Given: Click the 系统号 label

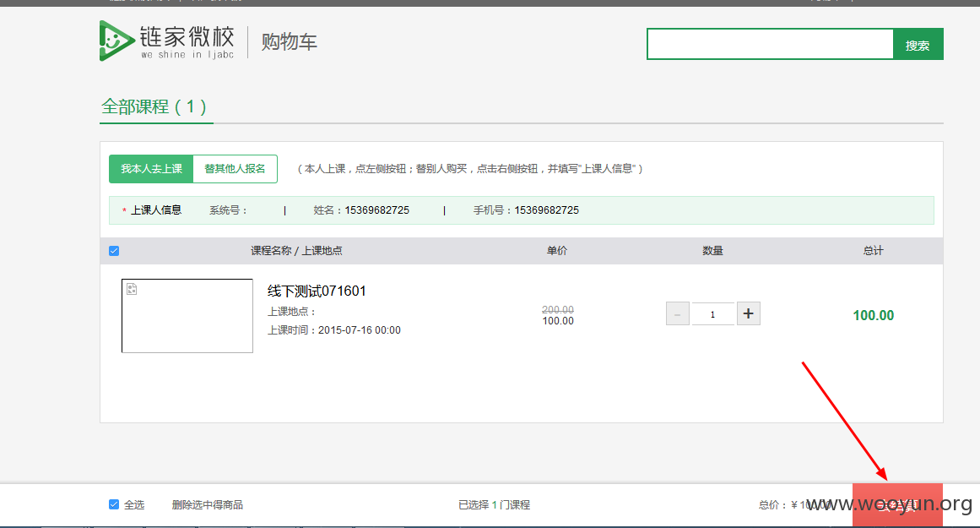Looking at the screenshot, I should pyautogui.click(x=228, y=210).
